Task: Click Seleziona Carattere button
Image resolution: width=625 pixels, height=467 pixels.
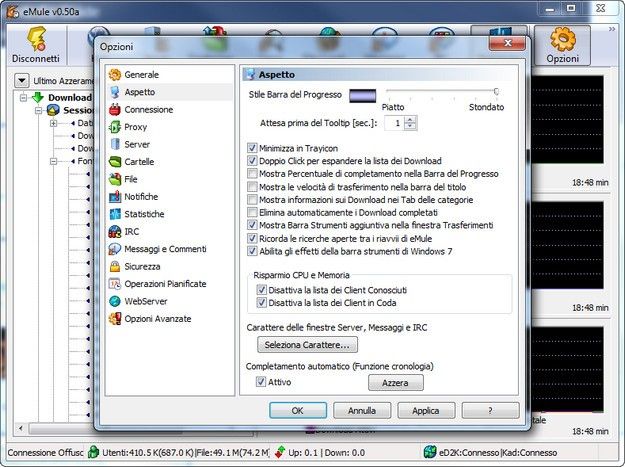Action: click(307, 345)
